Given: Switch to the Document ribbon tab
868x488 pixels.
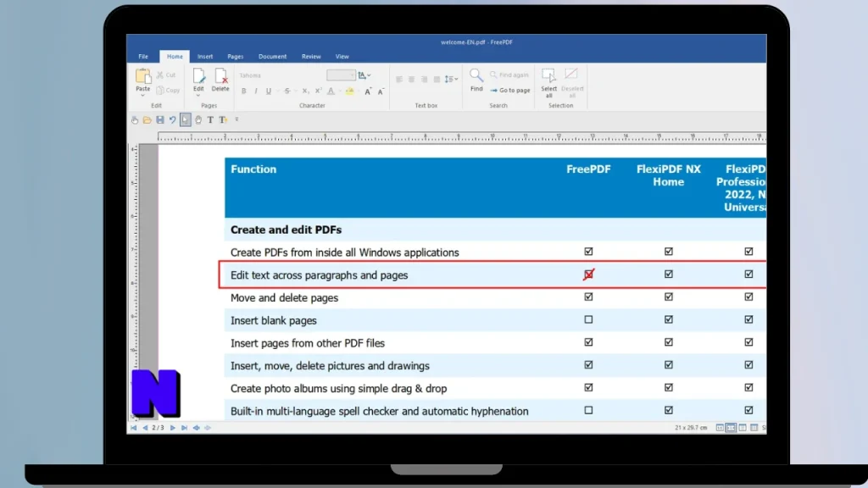Looking at the screenshot, I should (272, 57).
